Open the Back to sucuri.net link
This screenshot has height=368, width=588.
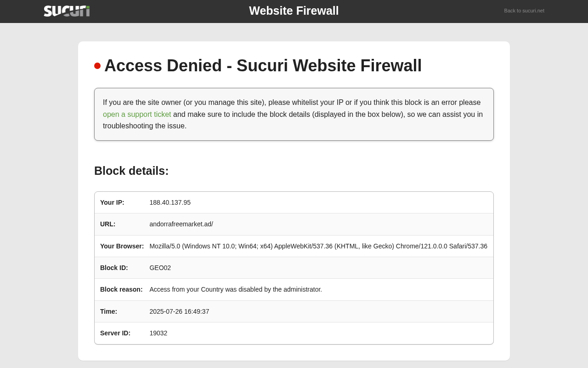tap(524, 11)
